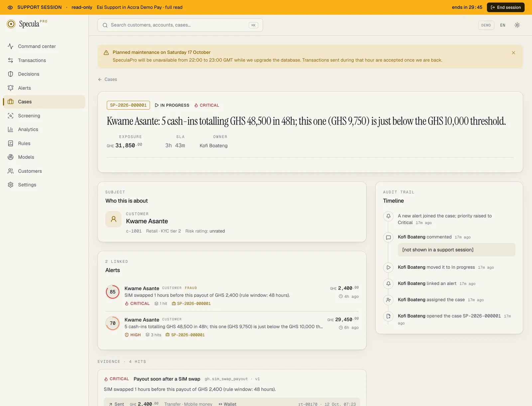Click the case ID SP-2026-000001 badge in the case header
The image size is (532, 406).
tap(128, 105)
